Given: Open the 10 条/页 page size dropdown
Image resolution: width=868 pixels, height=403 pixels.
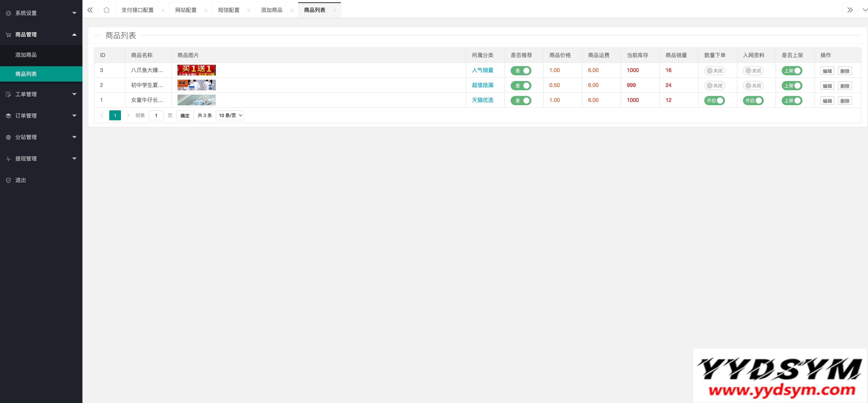Looking at the screenshot, I should 230,115.
